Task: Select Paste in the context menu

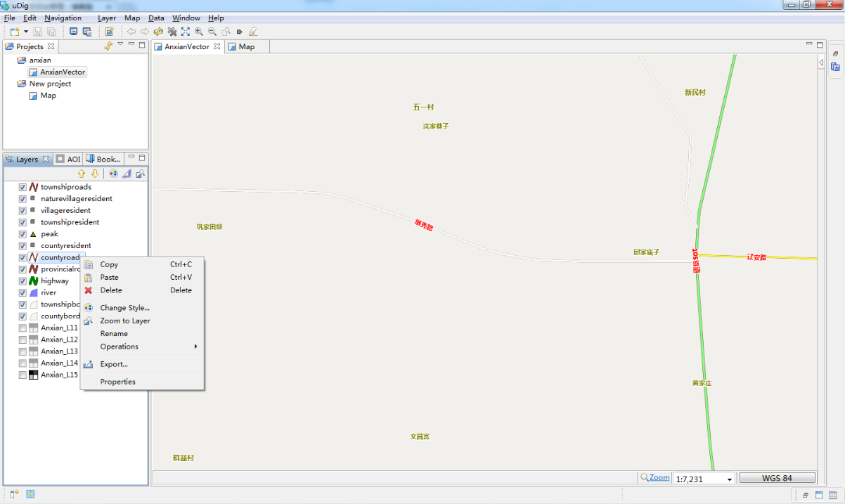Action: tap(142, 277)
